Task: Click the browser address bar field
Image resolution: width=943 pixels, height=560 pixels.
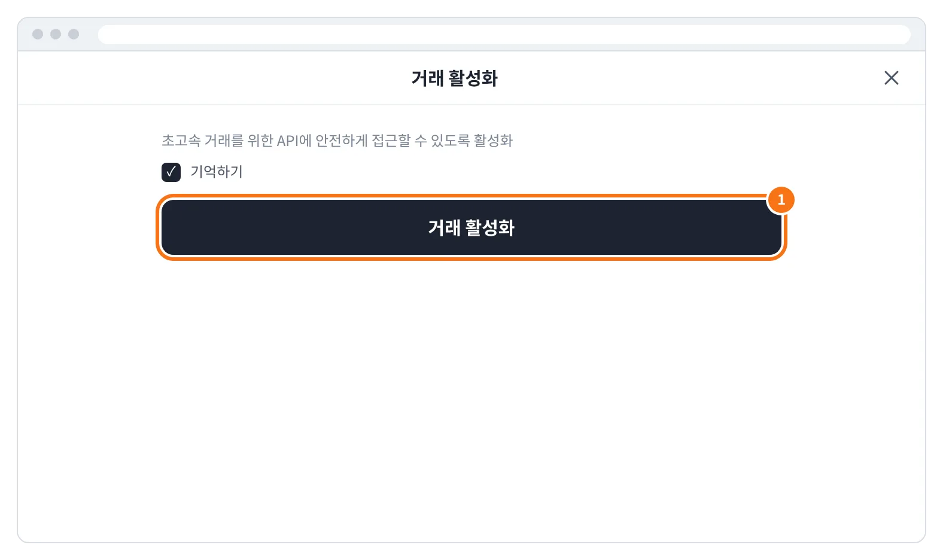Action: (504, 34)
